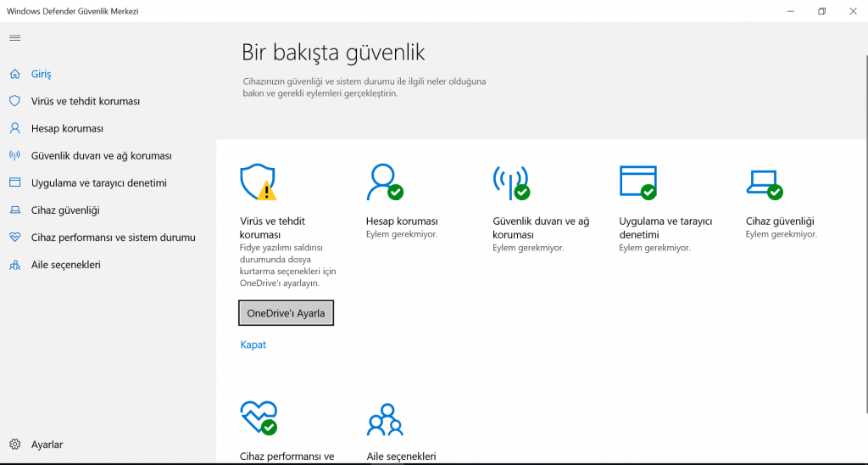The width and height of the screenshot is (868, 465).
Task: Click the Aile seçenekleri tile title at bottom
Action: pos(401,457)
